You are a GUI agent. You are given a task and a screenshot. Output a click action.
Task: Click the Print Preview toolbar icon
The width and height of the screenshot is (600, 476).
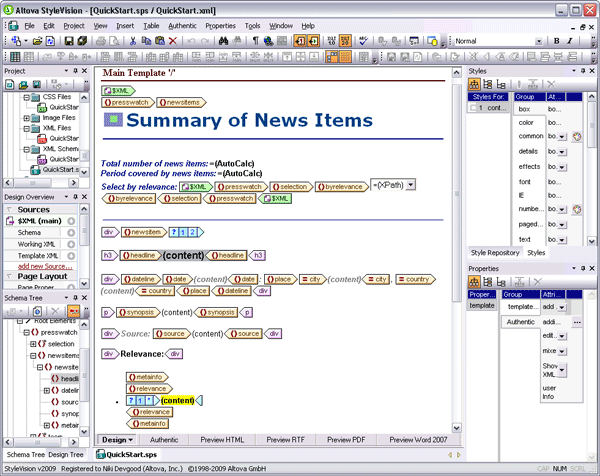(114, 41)
